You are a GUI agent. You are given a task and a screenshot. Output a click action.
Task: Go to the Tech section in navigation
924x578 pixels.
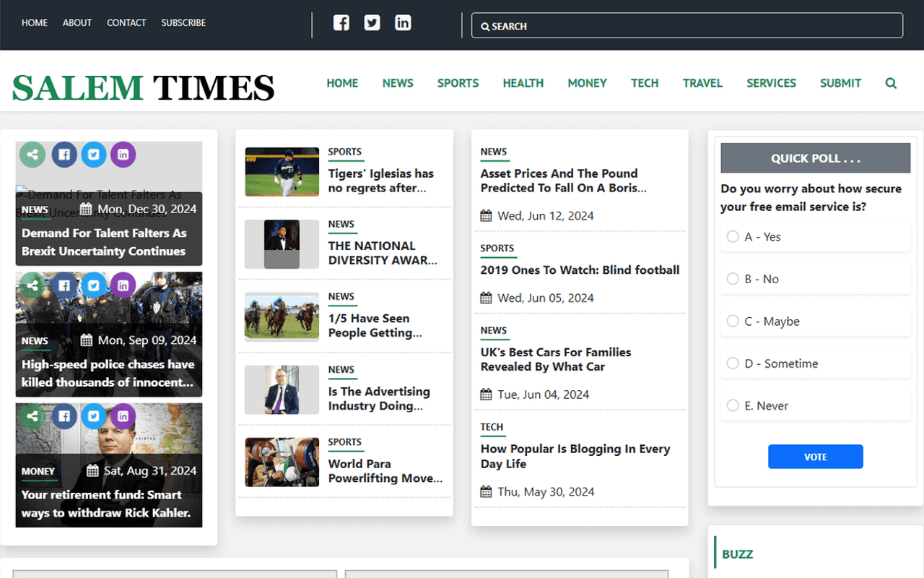(644, 83)
